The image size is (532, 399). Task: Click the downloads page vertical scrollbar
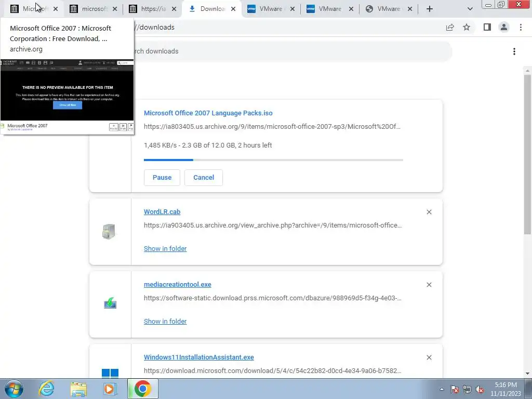pyautogui.click(x=527, y=154)
